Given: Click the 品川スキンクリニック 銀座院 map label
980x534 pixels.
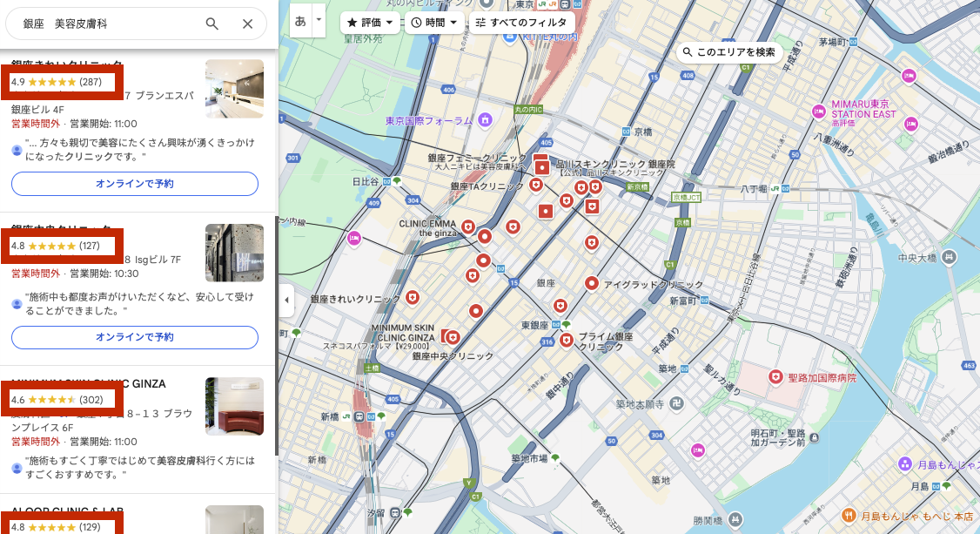Looking at the screenshot, I should click(615, 164).
